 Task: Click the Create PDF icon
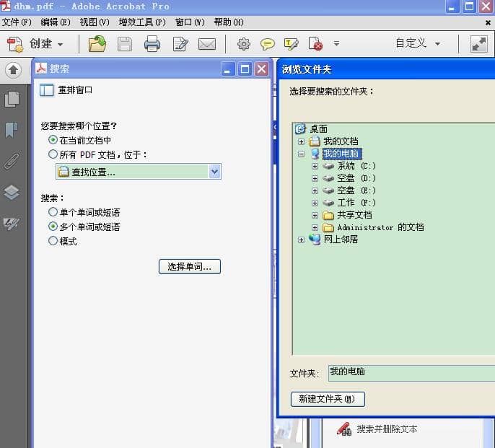(15, 44)
